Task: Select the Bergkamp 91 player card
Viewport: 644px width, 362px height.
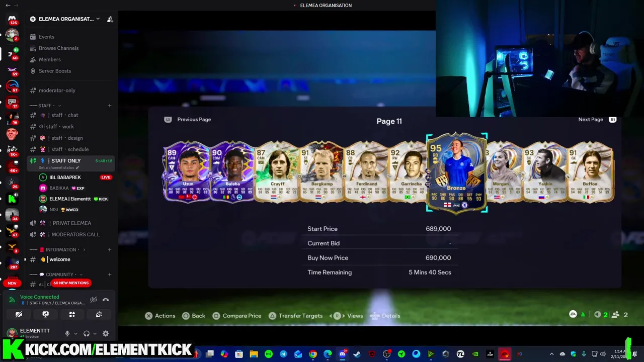Action: point(321,172)
